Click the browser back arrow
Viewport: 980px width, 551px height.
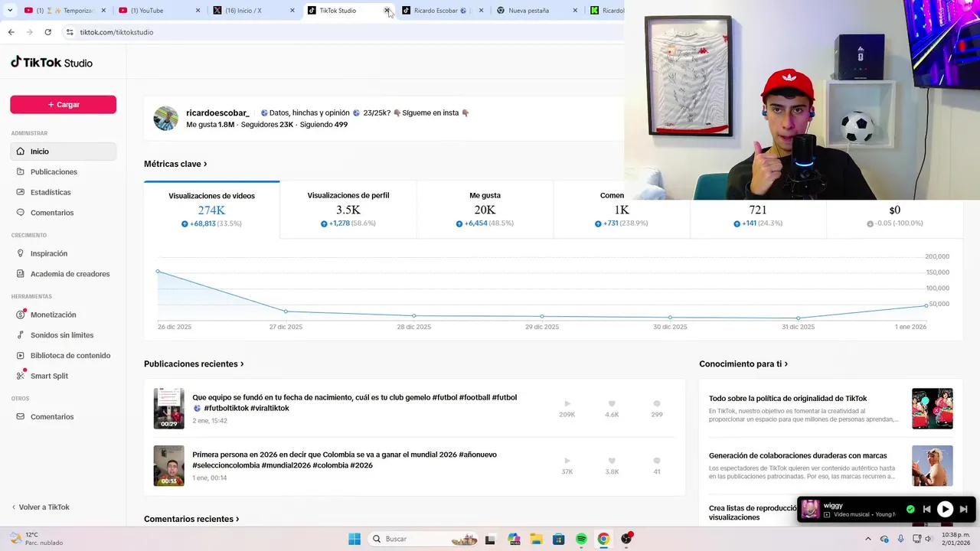pos(11,32)
